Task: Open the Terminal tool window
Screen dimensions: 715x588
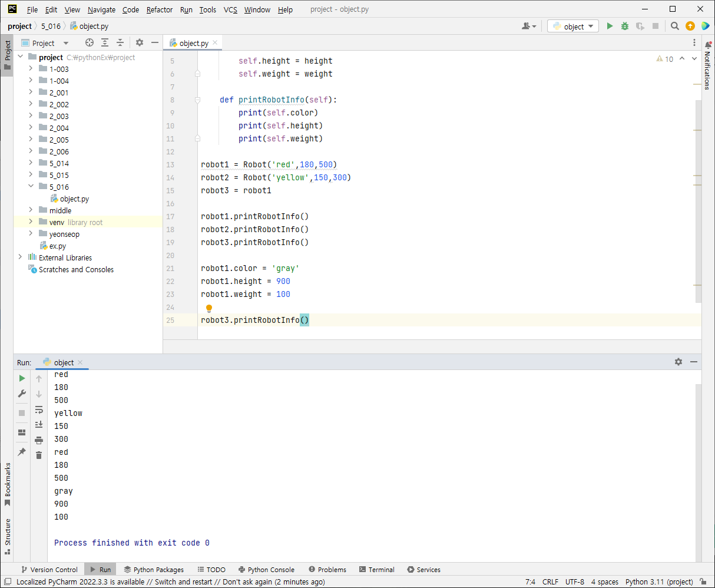Action: coord(376,570)
